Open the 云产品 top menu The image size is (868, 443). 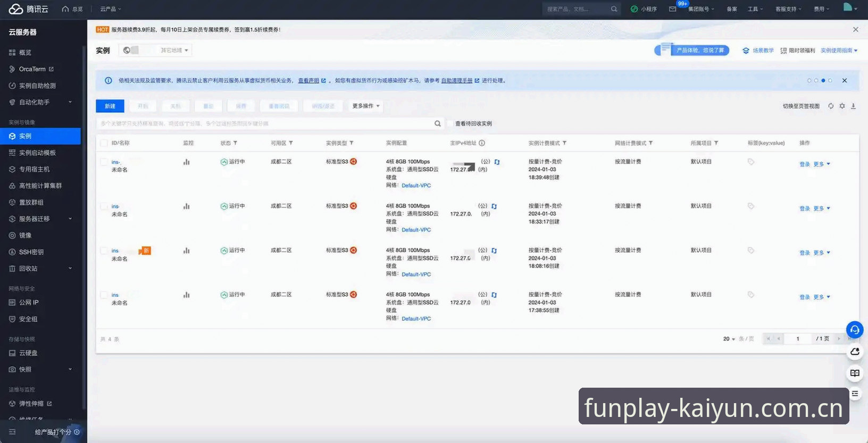pos(111,9)
